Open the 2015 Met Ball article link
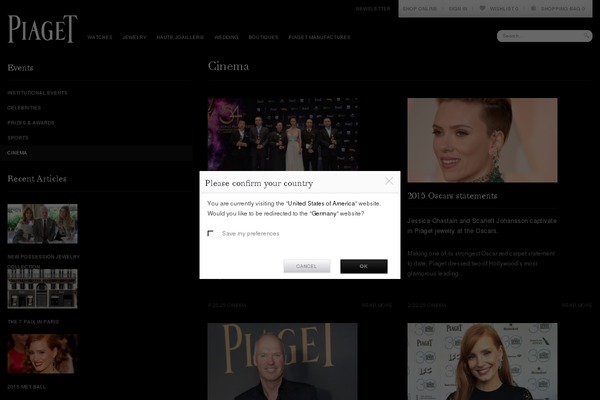 pos(26,387)
